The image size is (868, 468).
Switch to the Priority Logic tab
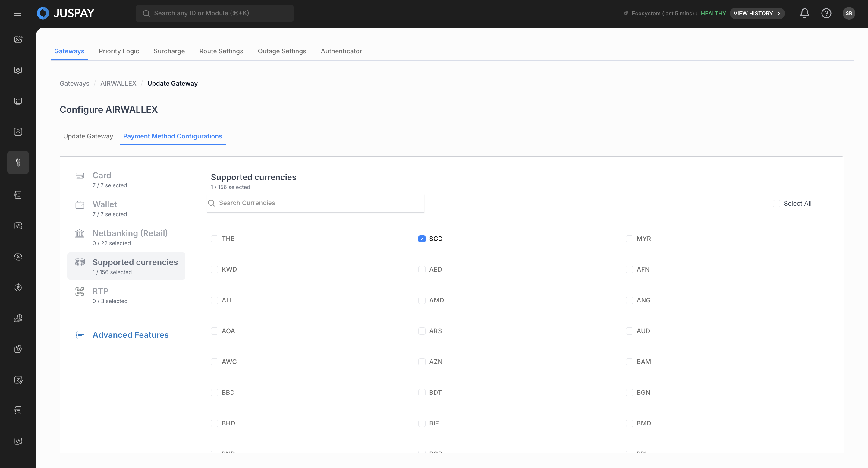pos(119,51)
